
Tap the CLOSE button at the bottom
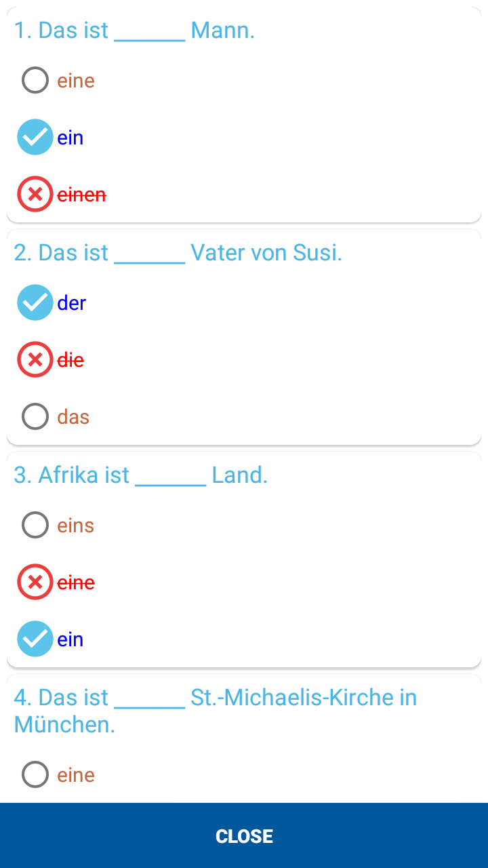point(244,835)
